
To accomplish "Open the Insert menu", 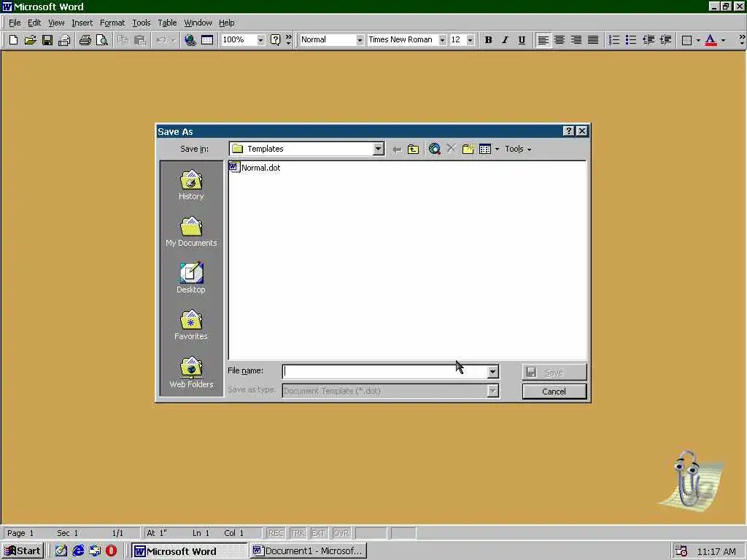I will pyautogui.click(x=82, y=23).
